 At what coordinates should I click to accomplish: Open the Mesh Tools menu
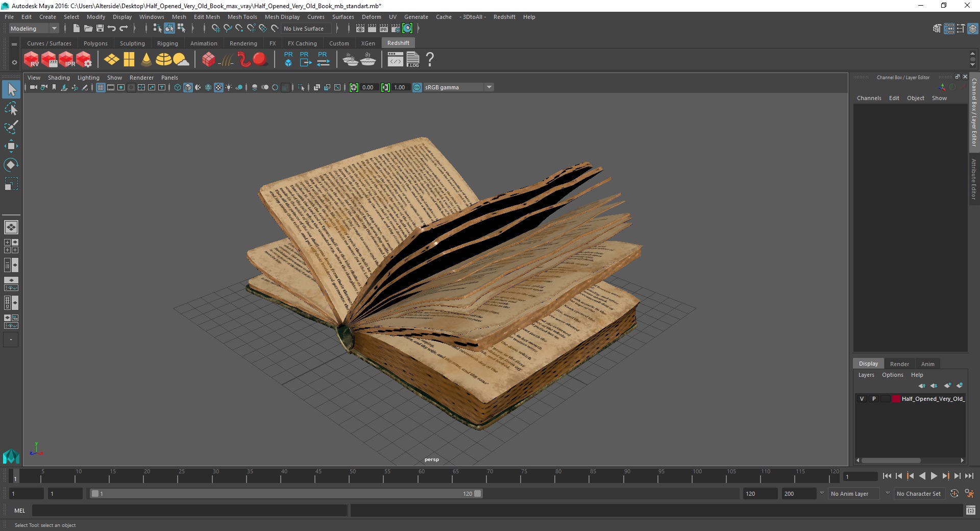coord(242,17)
